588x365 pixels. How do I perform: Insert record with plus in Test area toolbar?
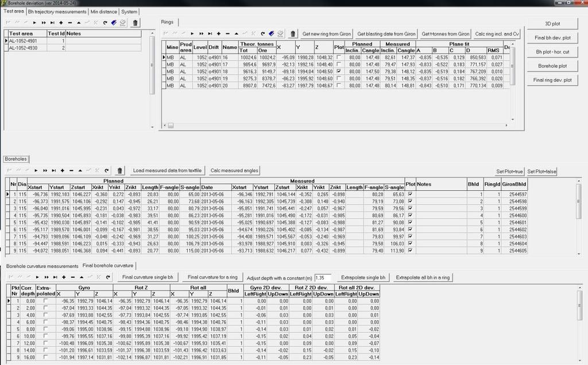61,23
